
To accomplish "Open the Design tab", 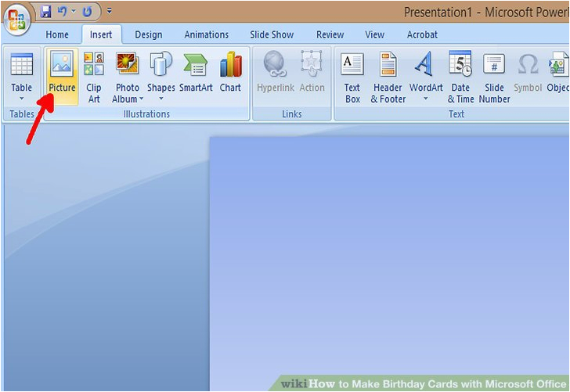I will pyautogui.click(x=148, y=34).
